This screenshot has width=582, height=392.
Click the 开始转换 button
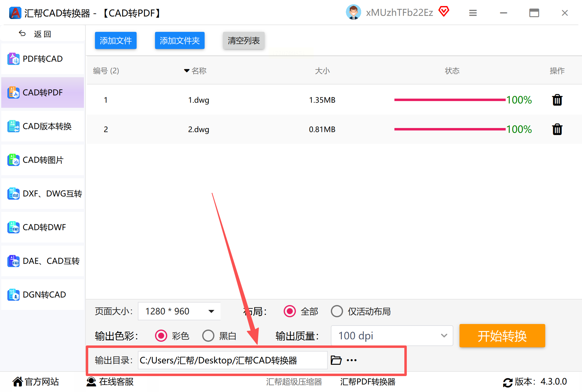point(502,336)
